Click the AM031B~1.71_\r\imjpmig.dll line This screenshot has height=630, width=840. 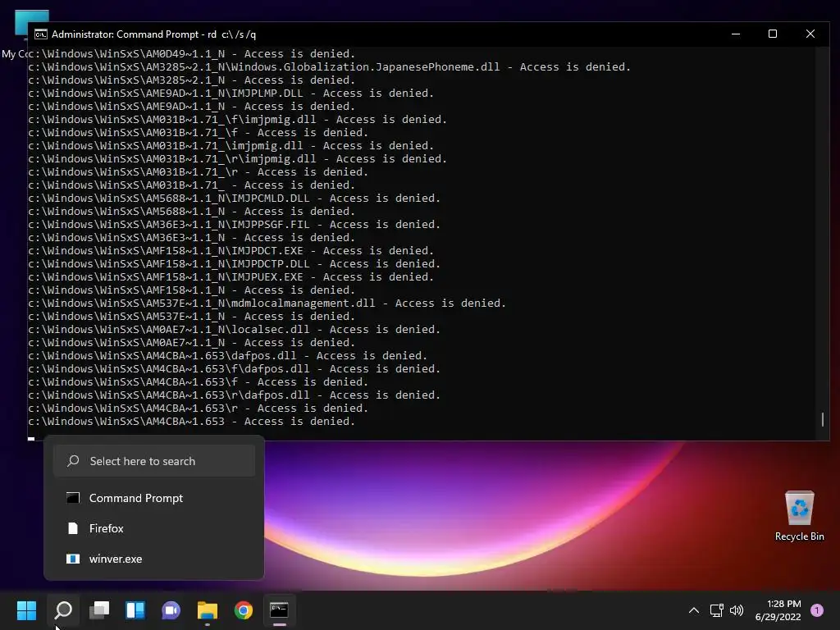(237, 158)
